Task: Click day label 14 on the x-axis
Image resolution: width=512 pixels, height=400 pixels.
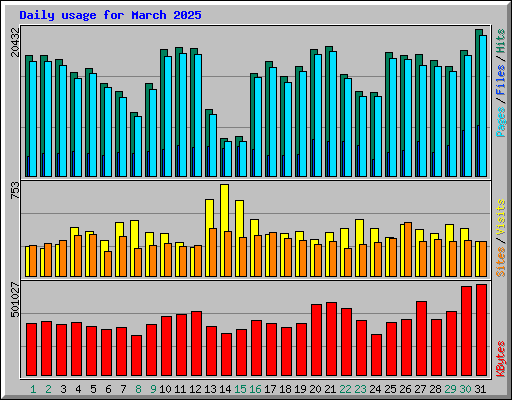Action: click(x=225, y=389)
